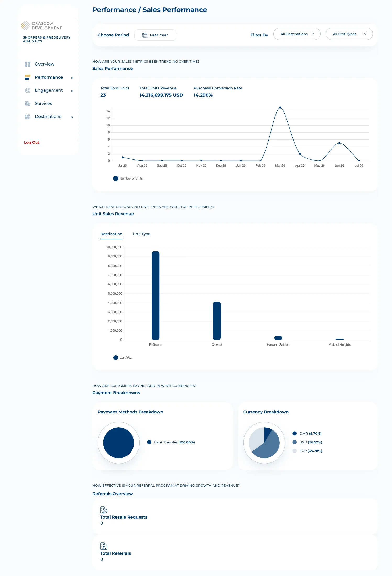Click the Overview grid icon
Image resolution: width=392 pixels, height=576 pixels.
point(28,64)
